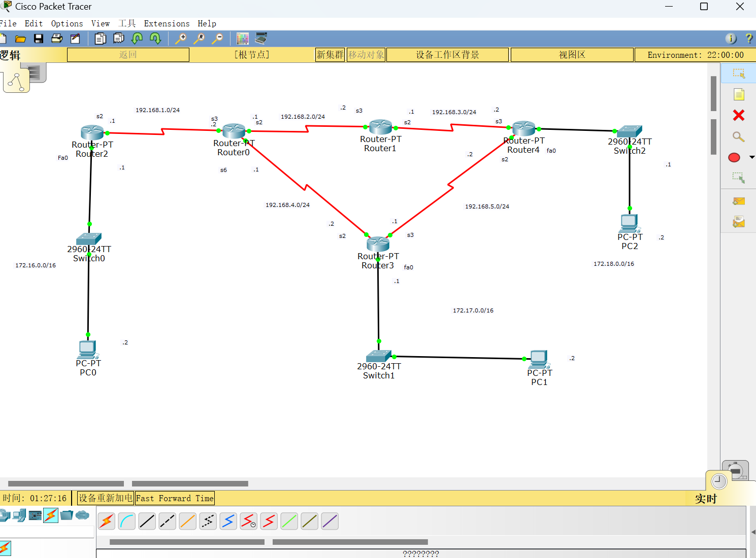Expand the drawing shape dropdown arrow
This screenshot has height=558, width=756.
(752, 158)
